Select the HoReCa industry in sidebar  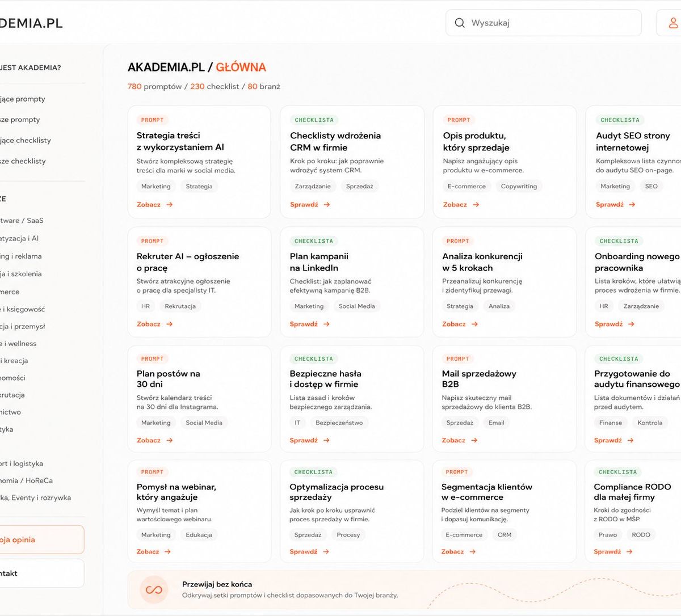click(26, 480)
